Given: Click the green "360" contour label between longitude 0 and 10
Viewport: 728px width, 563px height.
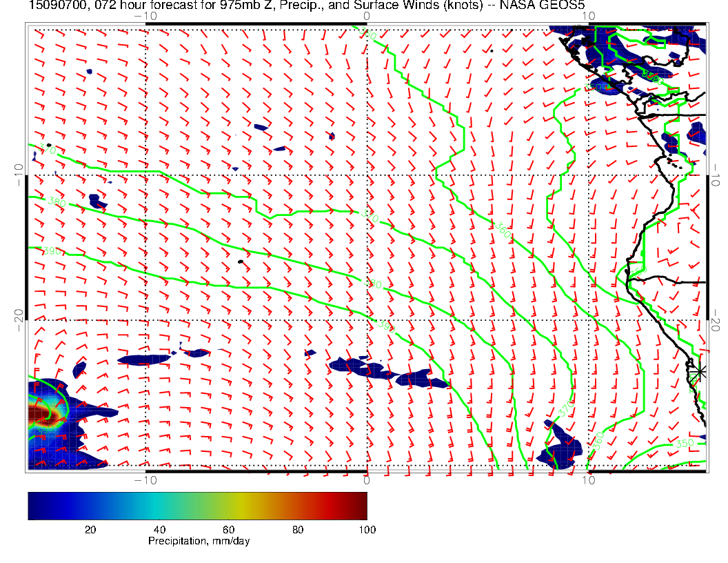Looking at the screenshot, I should (503, 230).
